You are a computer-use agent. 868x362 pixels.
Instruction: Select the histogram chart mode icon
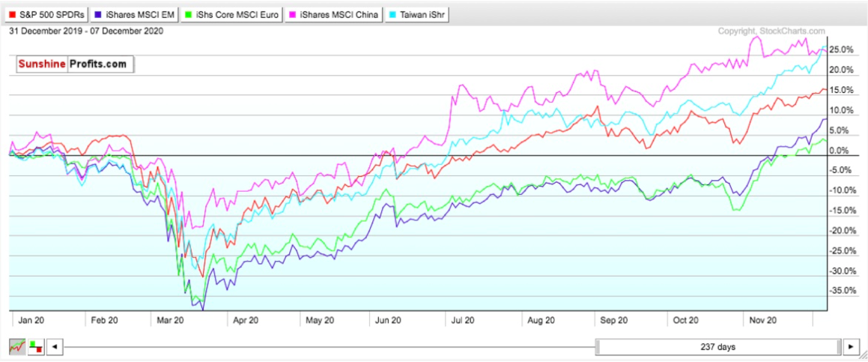36,347
